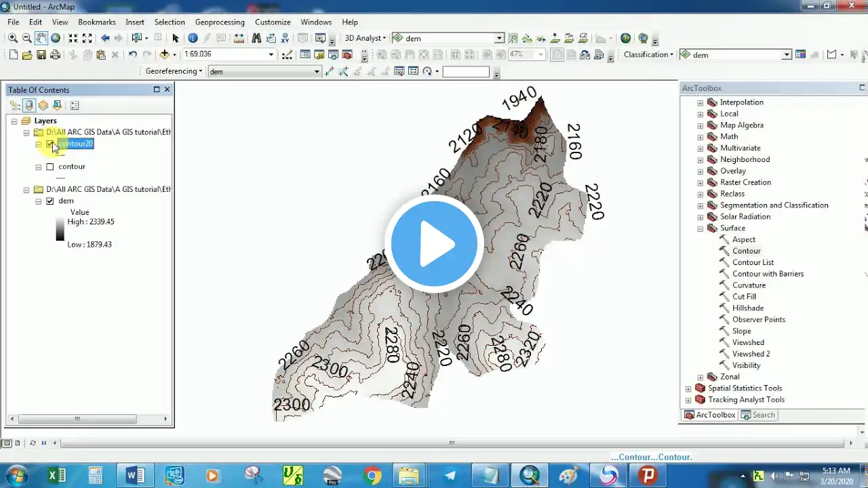Click the Add Data button
Viewport: 868px width, 488px height.
point(164,55)
